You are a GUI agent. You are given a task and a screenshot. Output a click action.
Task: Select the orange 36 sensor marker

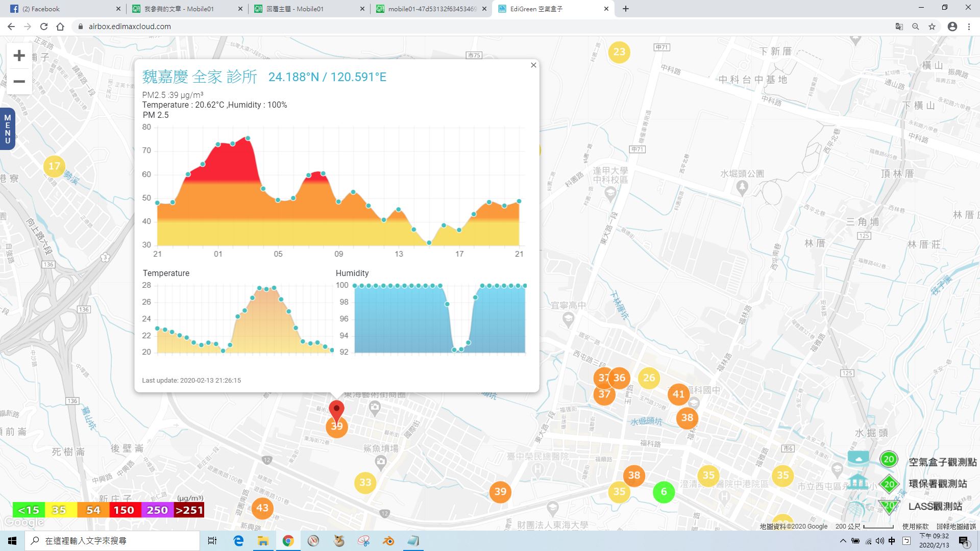tap(619, 378)
